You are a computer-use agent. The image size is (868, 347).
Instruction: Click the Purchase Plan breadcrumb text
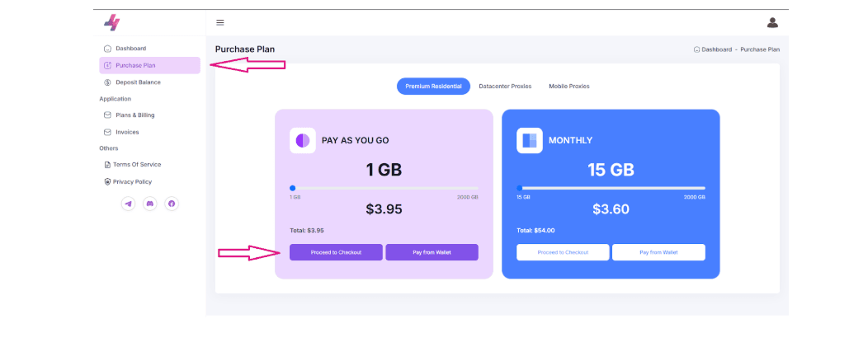click(760, 49)
